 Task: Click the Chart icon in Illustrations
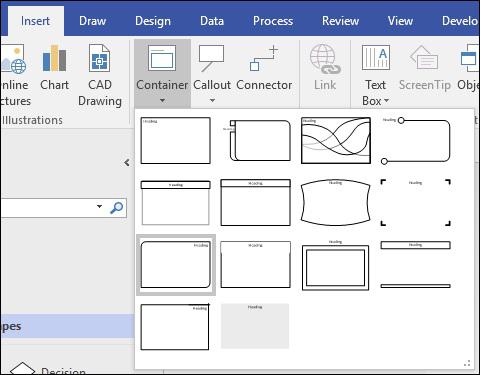click(x=54, y=58)
